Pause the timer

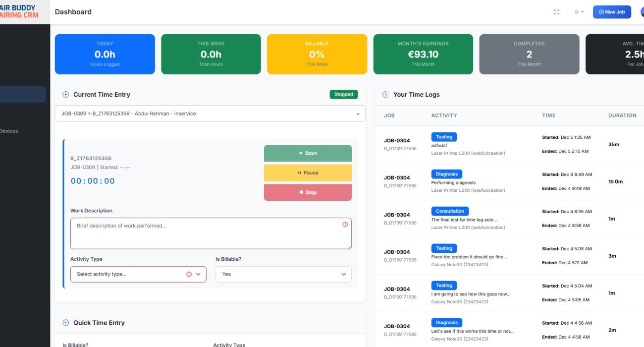coord(308,173)
